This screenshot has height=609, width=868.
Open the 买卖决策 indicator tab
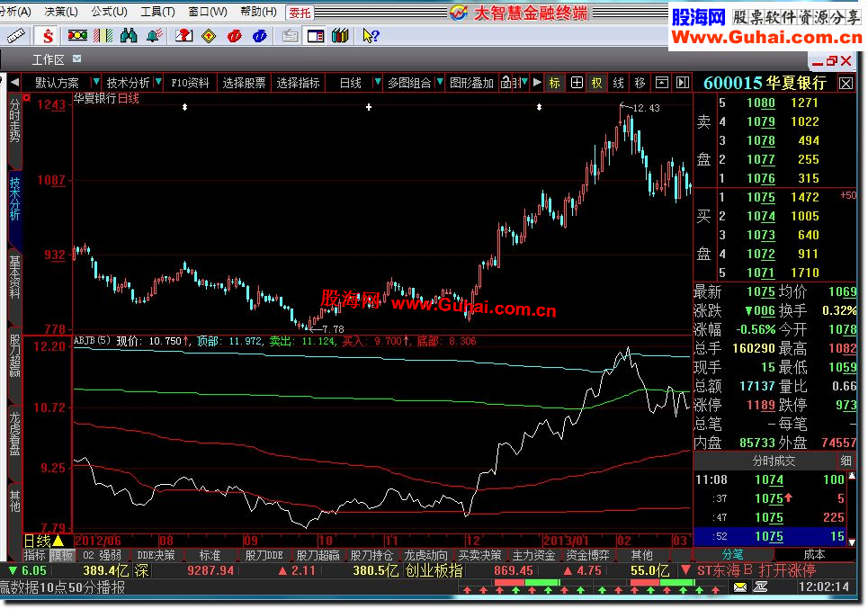479,555
